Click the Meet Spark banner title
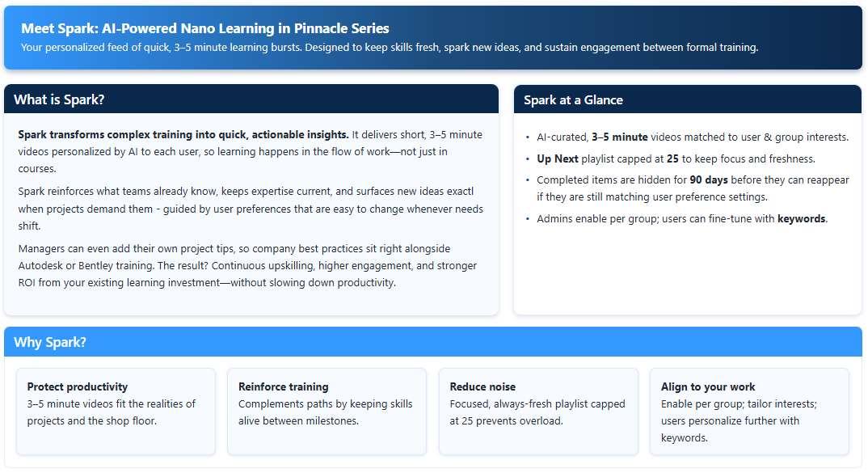This screenshot has height=473, width=868. tap(204, 28)
